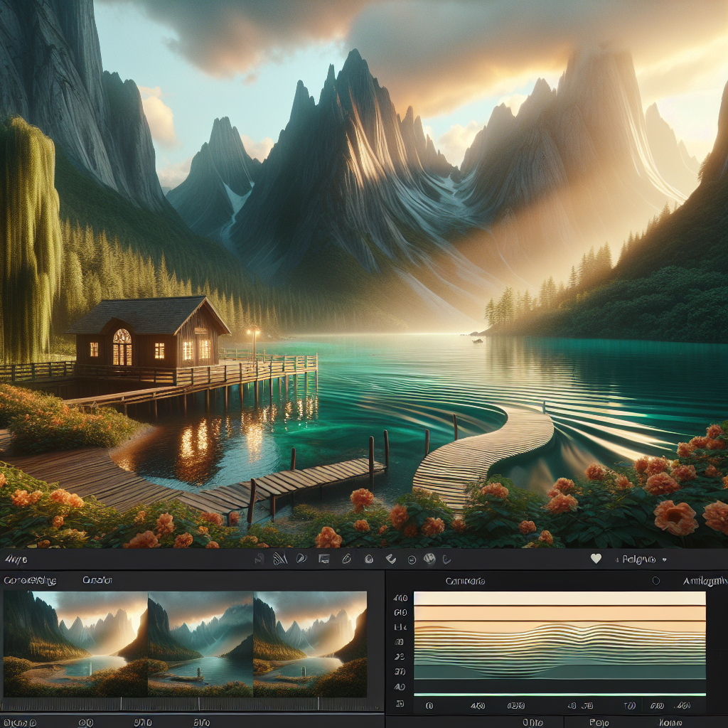Screen dimensions: 728x728
Task: Click the 'Kome' button in the bottom bar
Action: (670, 722)
